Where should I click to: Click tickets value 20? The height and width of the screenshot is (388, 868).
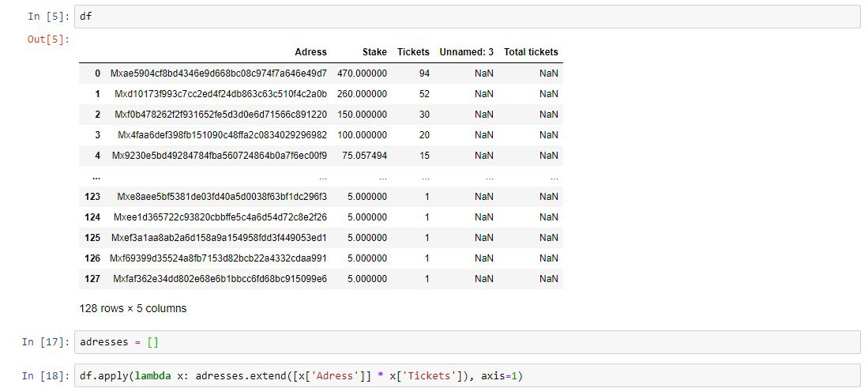(x=424, y=135)
